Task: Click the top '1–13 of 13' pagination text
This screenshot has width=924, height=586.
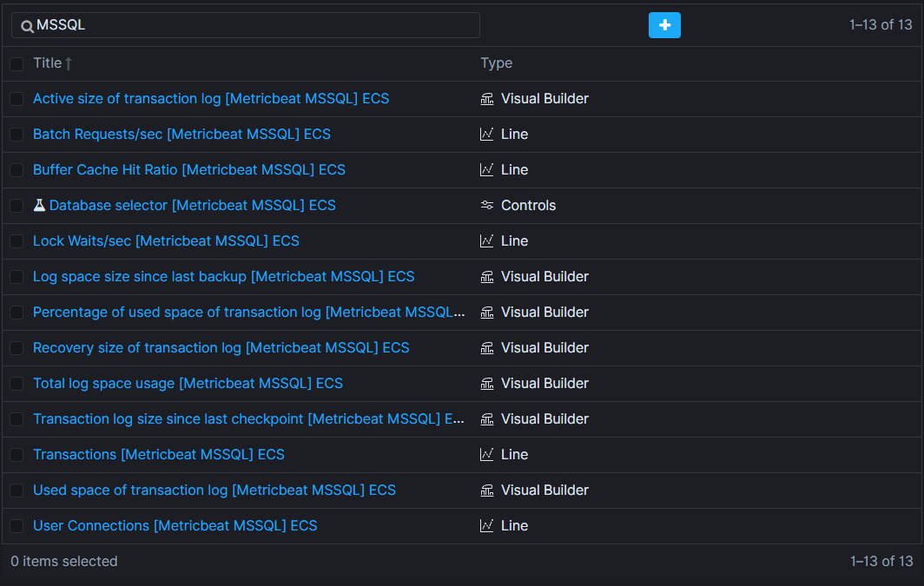Action: pos(881,24)
